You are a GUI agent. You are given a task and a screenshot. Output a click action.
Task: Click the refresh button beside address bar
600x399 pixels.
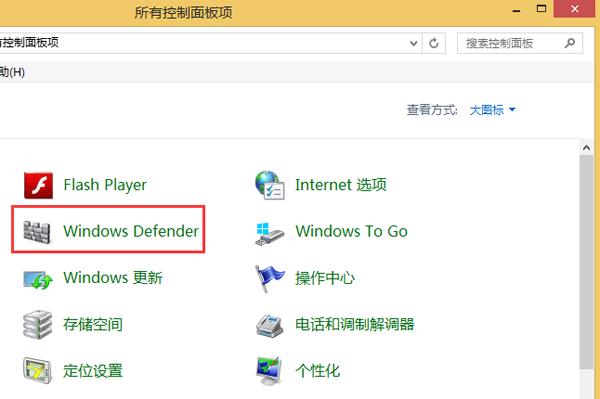[x=434, y=43]
